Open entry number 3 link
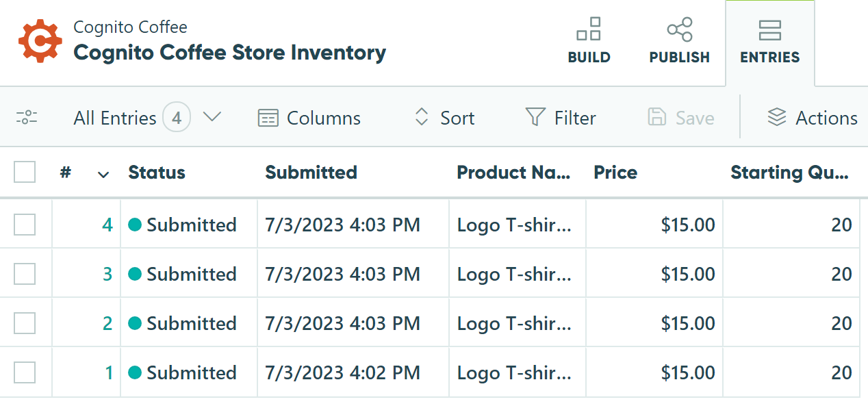868x406 pixels. tap(107, 274)
